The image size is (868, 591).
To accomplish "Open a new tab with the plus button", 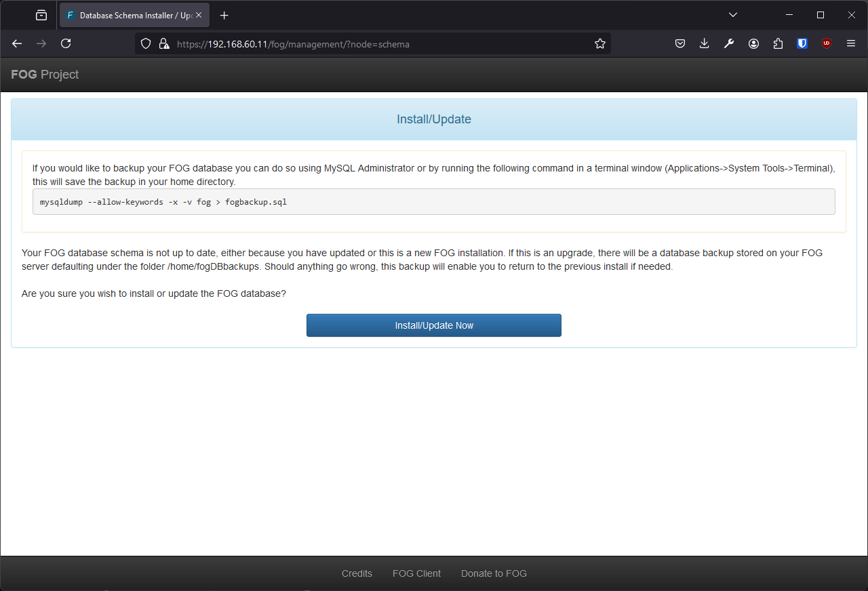I will click(224, 15).
